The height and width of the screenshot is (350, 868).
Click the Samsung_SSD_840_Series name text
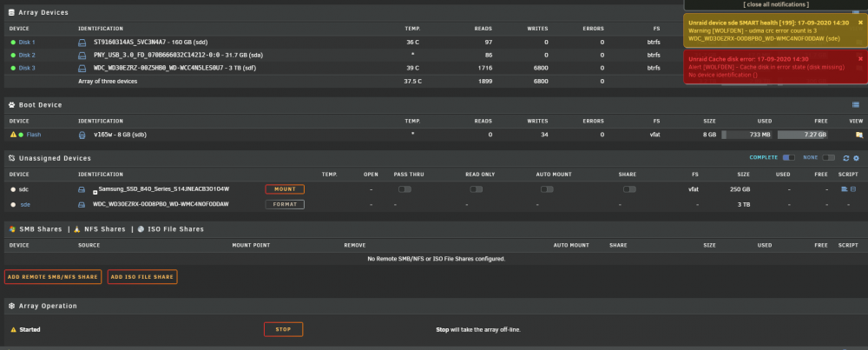(164, 189)
